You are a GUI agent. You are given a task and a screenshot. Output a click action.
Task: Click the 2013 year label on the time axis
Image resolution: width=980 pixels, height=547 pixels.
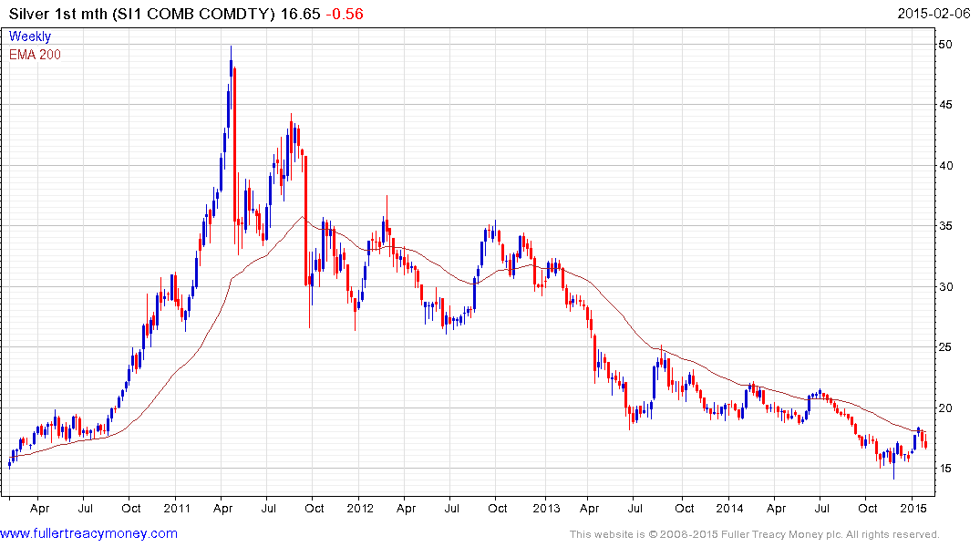[546, 508]
